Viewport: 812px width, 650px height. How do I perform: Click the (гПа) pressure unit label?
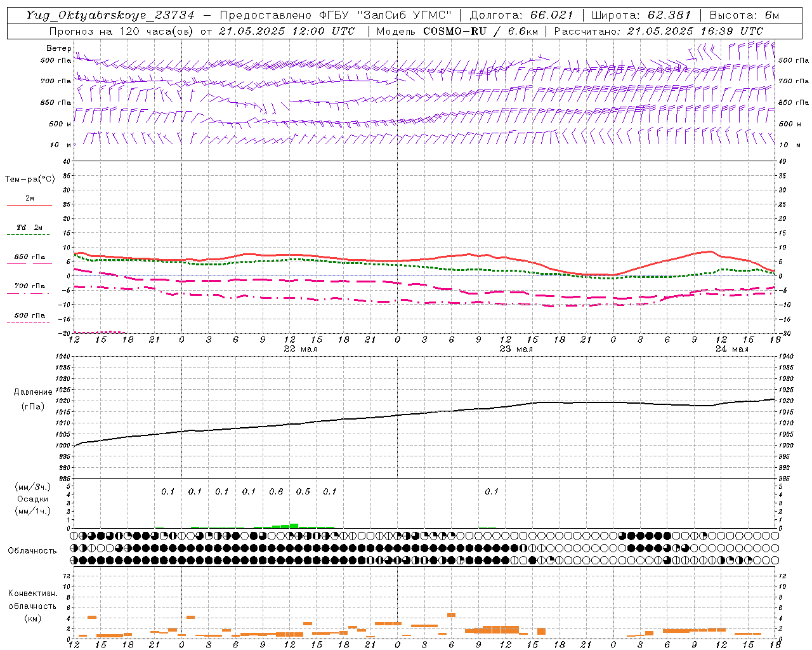[x=33, y=406]
